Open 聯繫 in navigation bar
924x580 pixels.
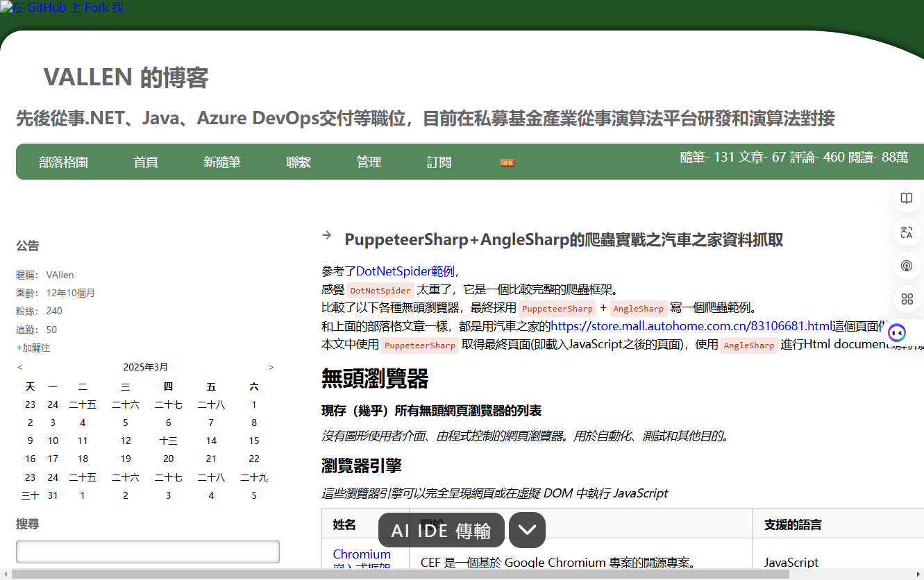(299, 162)
